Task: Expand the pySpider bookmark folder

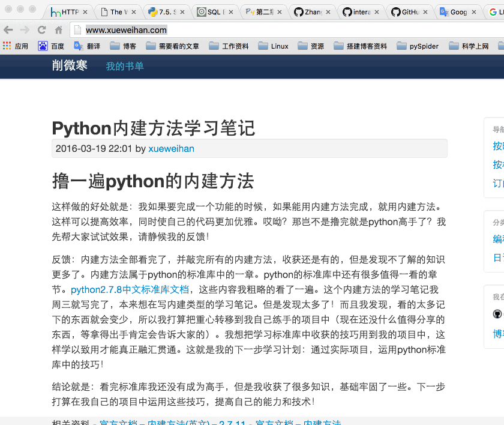Action: [418, 46]
